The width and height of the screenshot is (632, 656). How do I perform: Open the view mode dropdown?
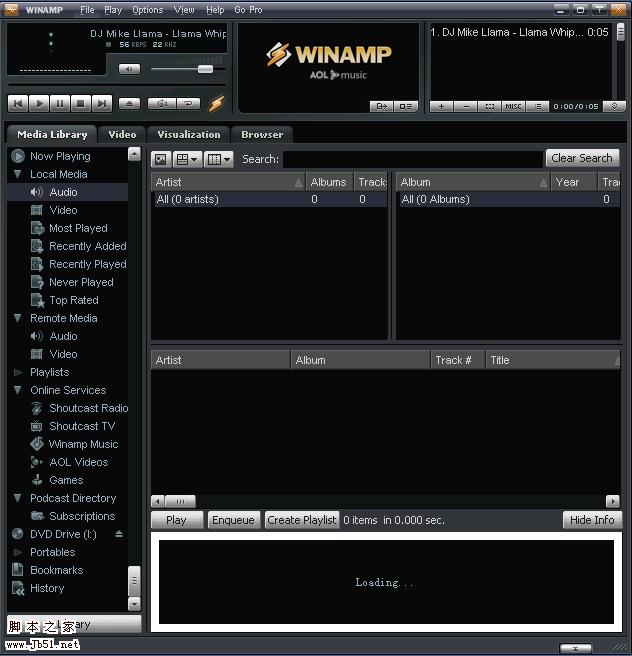pyautogui.click(x=187, y=159)
